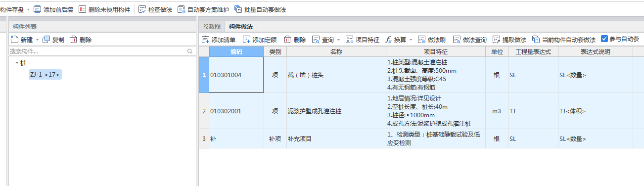Click the feature cell containing 混凝土强度等级:C45
644x186 pixels.
(436, 75)
